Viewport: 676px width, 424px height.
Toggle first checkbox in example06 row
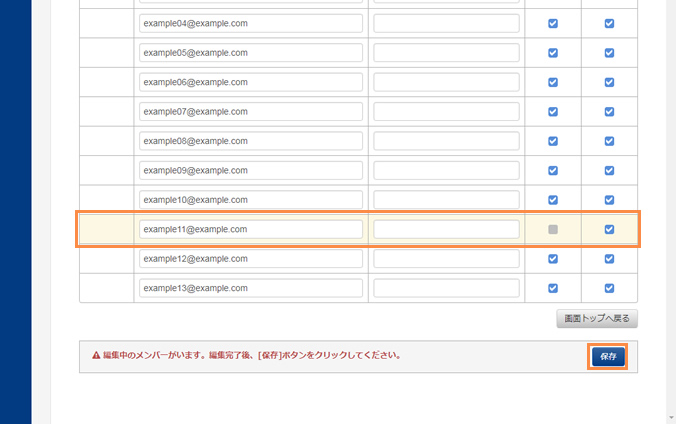(553, 82)
